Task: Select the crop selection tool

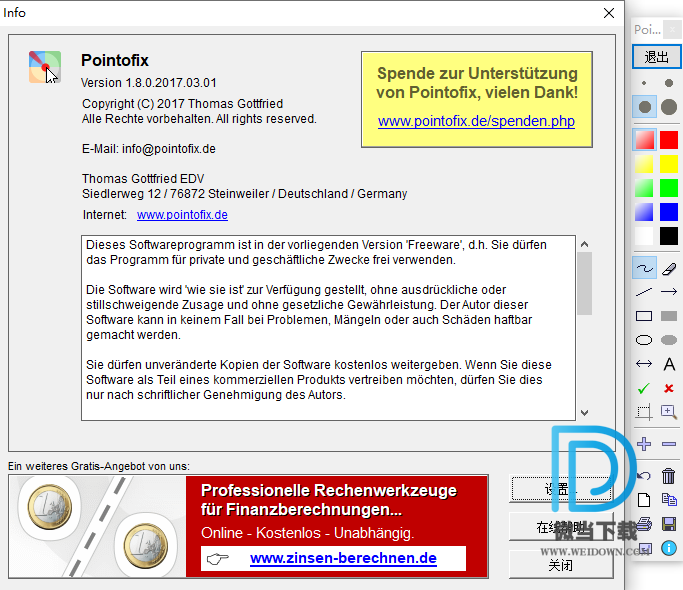Action: click(x=644, y=412)
